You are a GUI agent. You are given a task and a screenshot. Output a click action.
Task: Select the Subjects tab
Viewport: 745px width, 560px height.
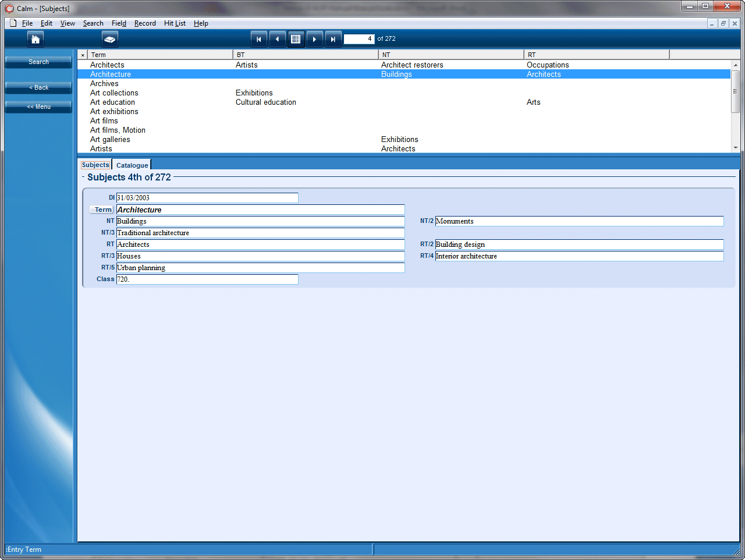(95, 165)
